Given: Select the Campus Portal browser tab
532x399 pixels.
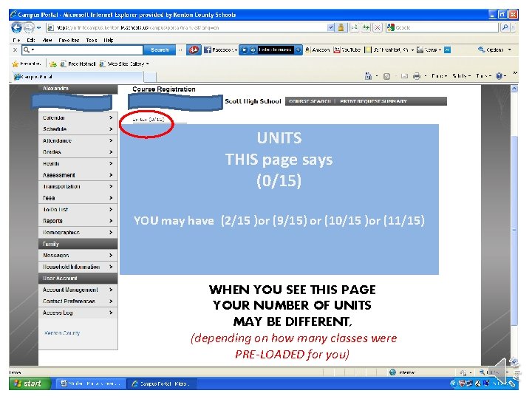Looking at the screenshot, I should pos(78,77).
